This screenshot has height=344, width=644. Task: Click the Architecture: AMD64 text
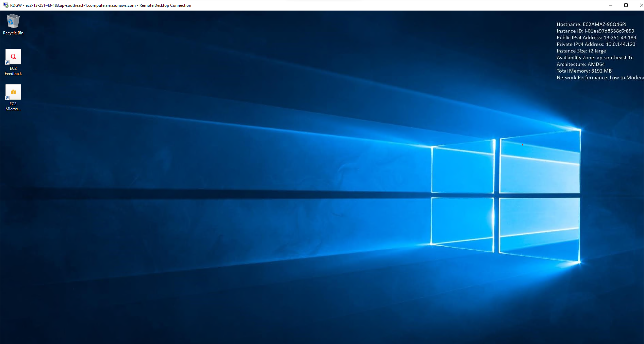[581, 64]
